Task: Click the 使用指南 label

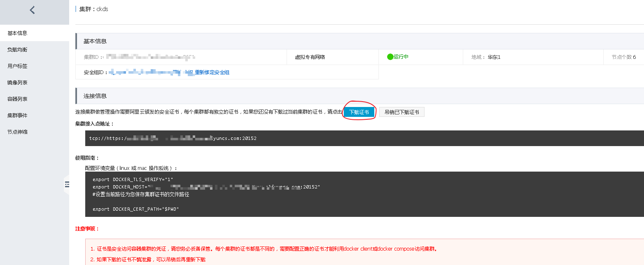Action: point(87,158)
